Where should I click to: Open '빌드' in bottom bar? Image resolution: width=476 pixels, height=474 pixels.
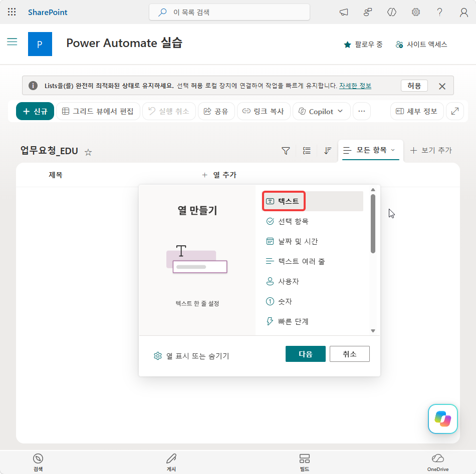(x=305, y=463)
